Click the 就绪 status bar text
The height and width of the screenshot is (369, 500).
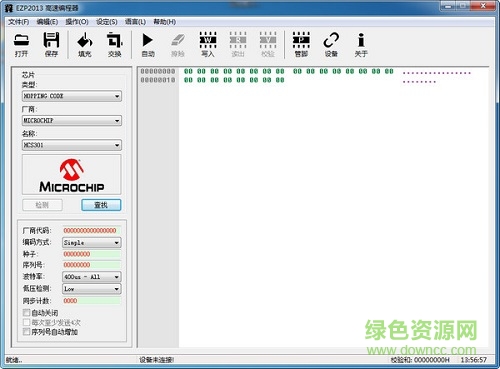coord(14,360)
